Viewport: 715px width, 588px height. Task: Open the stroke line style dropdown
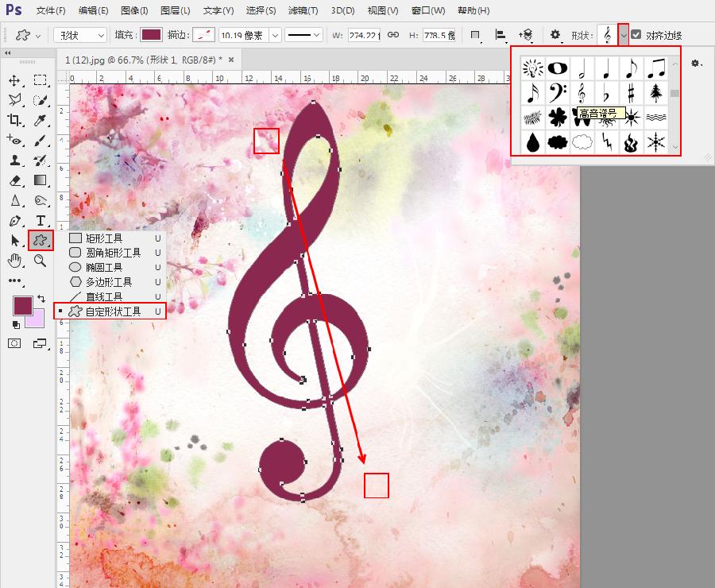pos(303,36)
